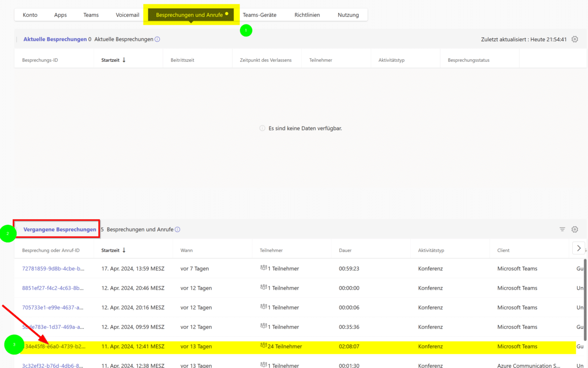
Task: Open meeting link starting with 705733e1-e99e
Action: (53, 308)
